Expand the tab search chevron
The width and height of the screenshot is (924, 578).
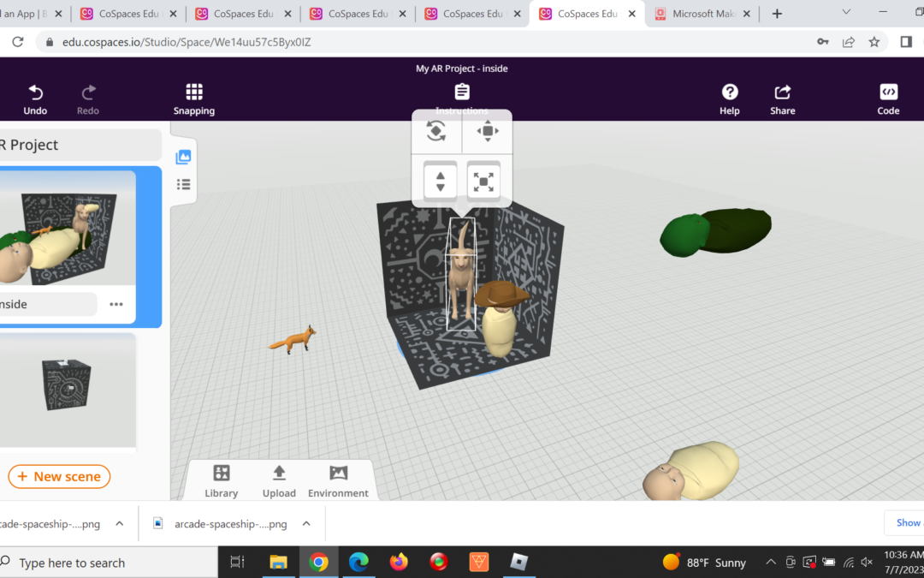coord(846,12)
